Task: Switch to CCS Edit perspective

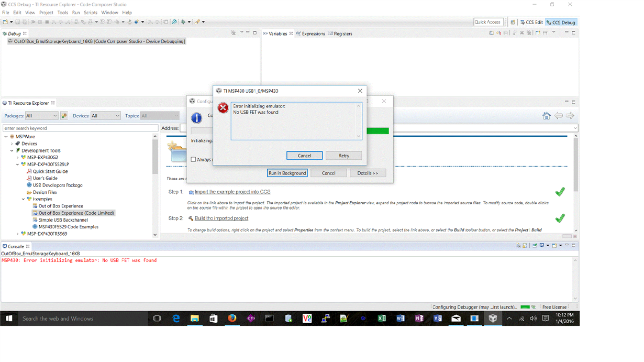Action: 531,22
